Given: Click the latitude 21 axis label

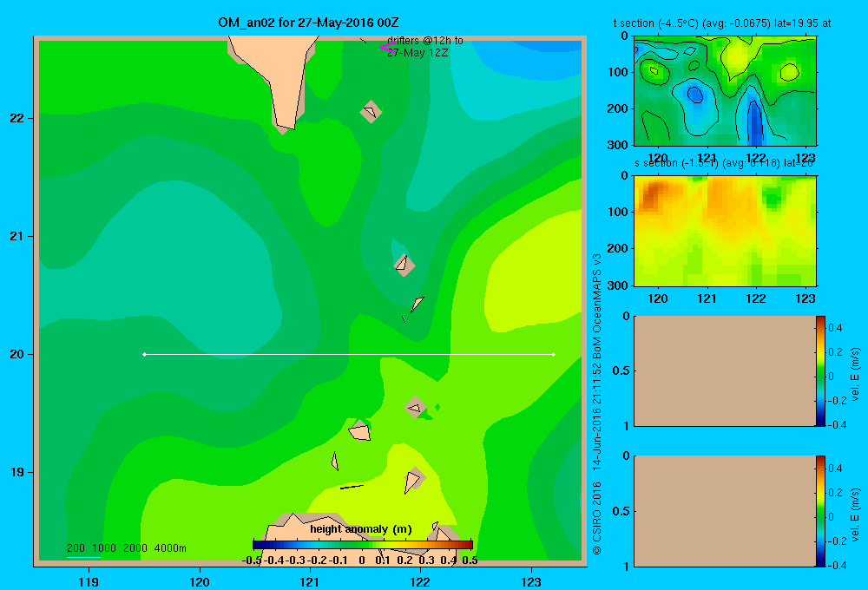Looking at the screenshot, I should [x=17, y=236].
